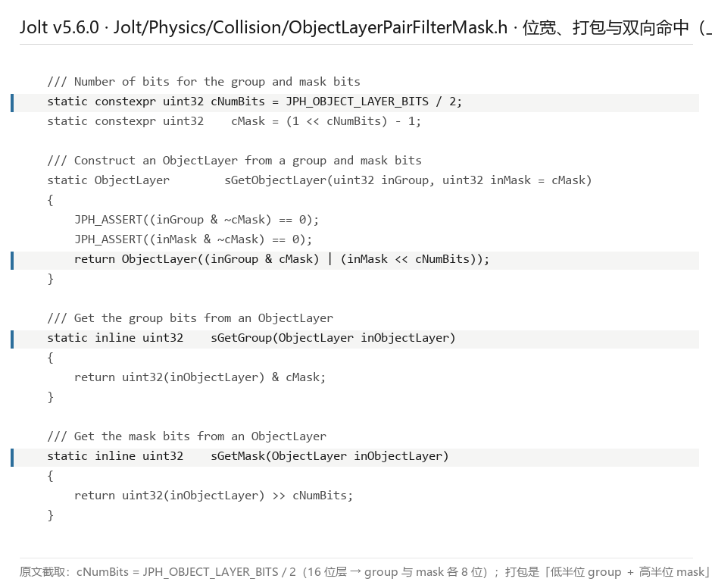Click the first JPH_ASSERT inGroup line
Image resolution: width=712 pixels, height=588 pixels.
pos(197,220)
